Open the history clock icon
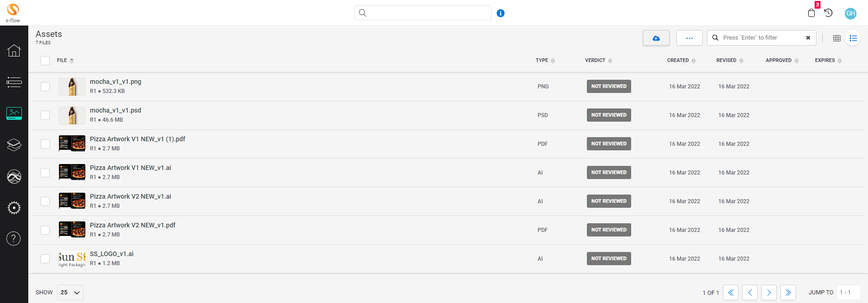This screenshot has width=868, height=303. point(828,13)
